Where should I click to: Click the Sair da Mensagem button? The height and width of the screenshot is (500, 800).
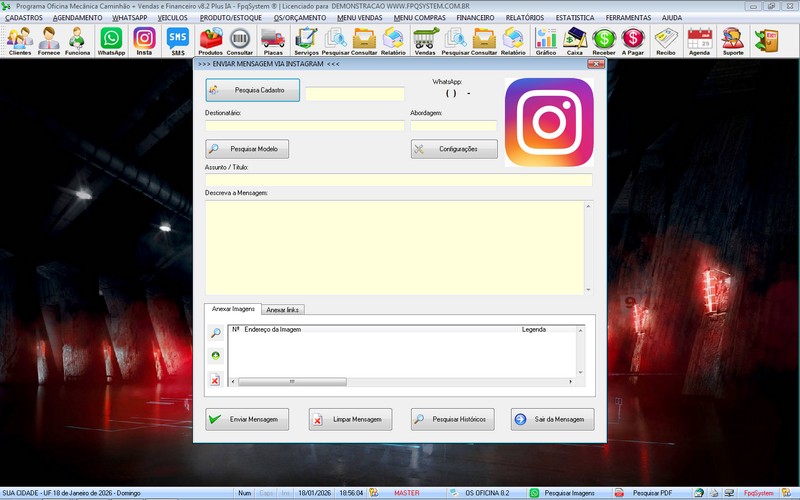point(553,419)
